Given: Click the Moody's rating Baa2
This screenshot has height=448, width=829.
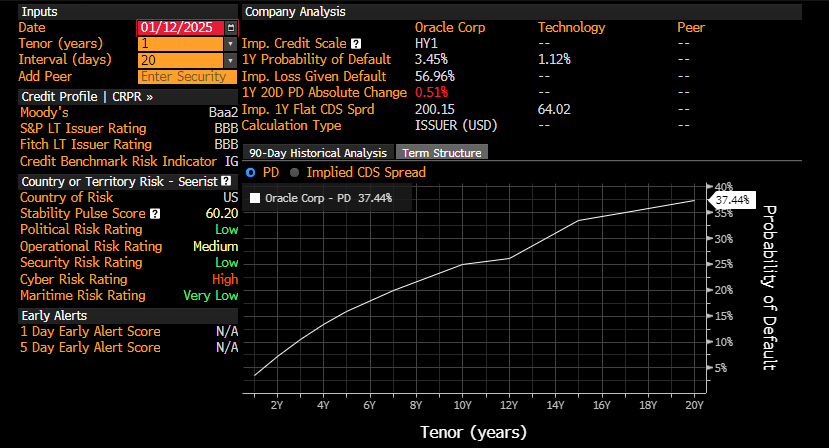Looking at the screenshot, I should click(x=223, y=113).
